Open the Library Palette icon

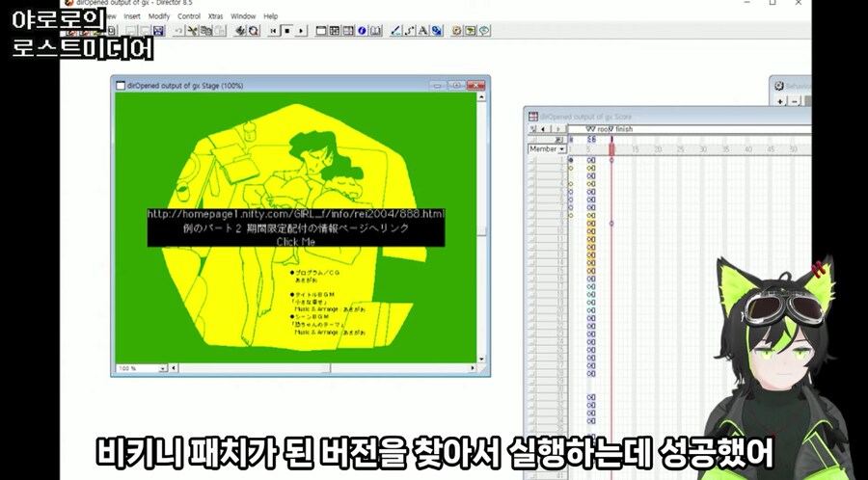pos(376,31)
